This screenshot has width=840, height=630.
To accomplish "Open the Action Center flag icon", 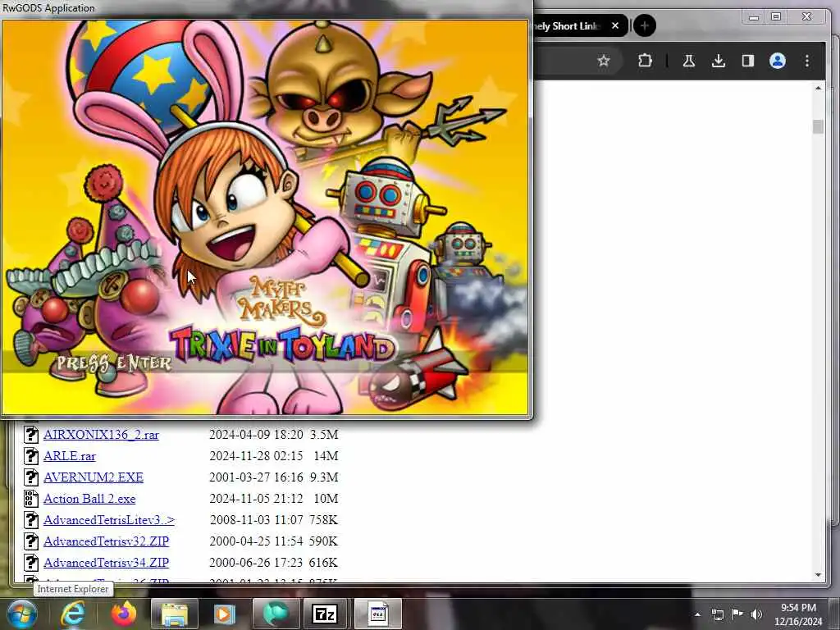I will pyautogui.click(x=737, y=614).
